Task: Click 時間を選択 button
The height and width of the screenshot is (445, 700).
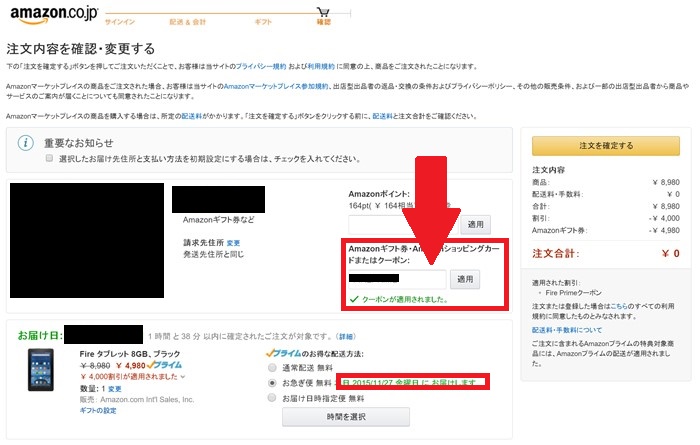Action: [346, 417]
